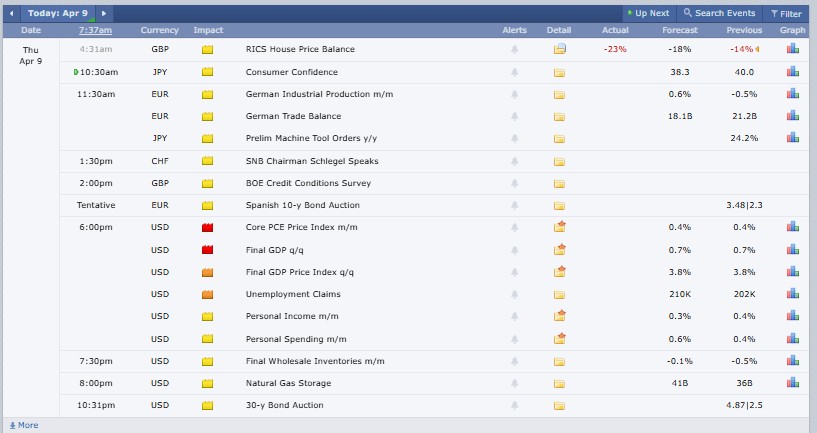Open detail folder for Natural Gas Storage

(x=559, y=383)
